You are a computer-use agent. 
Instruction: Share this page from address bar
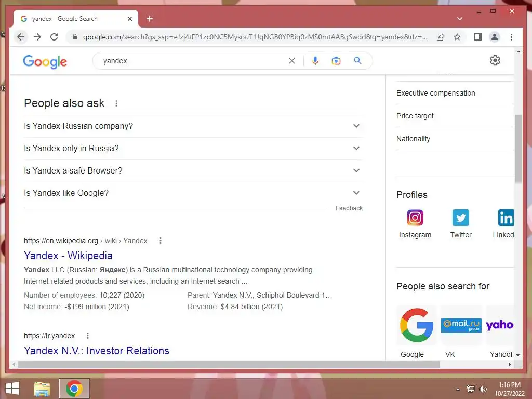pos(441,37)
